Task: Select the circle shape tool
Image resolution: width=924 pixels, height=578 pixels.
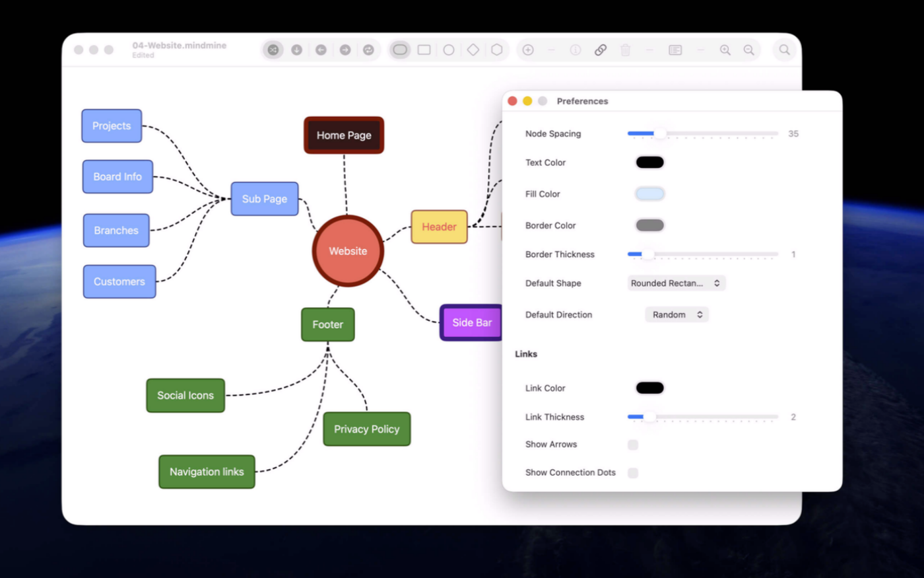Action: (x=449, y=50)
